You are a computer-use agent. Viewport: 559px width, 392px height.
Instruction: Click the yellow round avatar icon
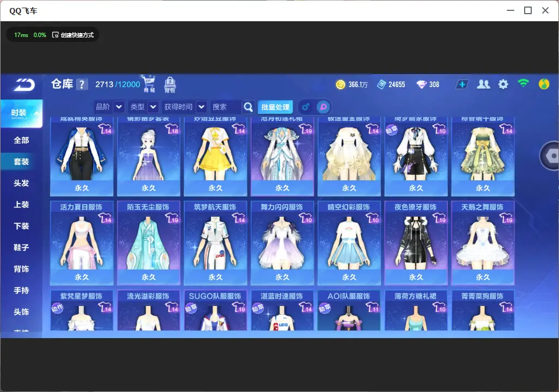tap(544, 84)
